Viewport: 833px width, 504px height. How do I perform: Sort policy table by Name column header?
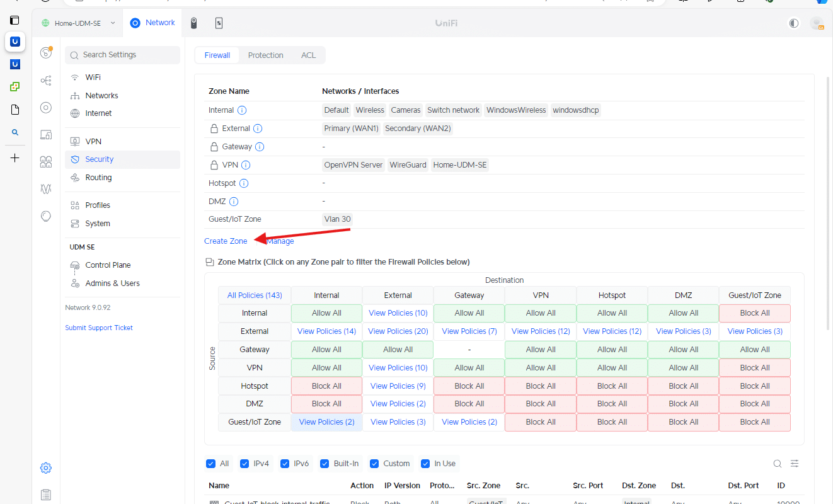219,486
